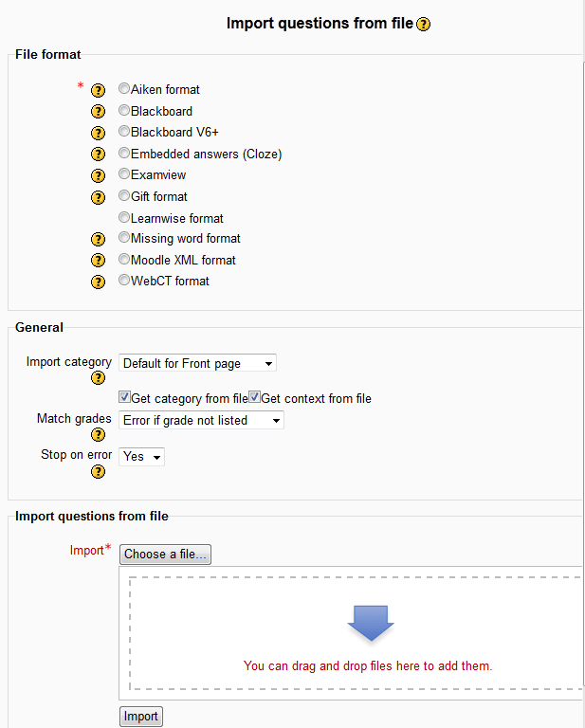Open help icon under Match grades

pyautogui.click(x=98, y=435)
